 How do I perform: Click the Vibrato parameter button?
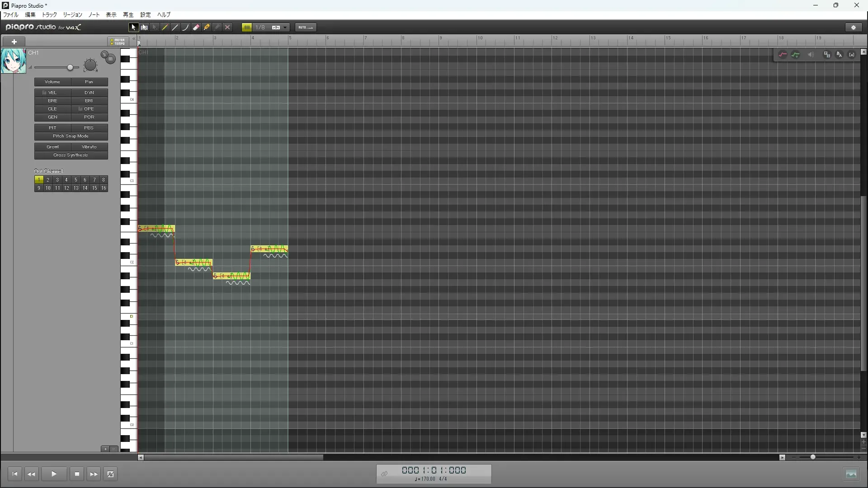click(x=89, y=147)
